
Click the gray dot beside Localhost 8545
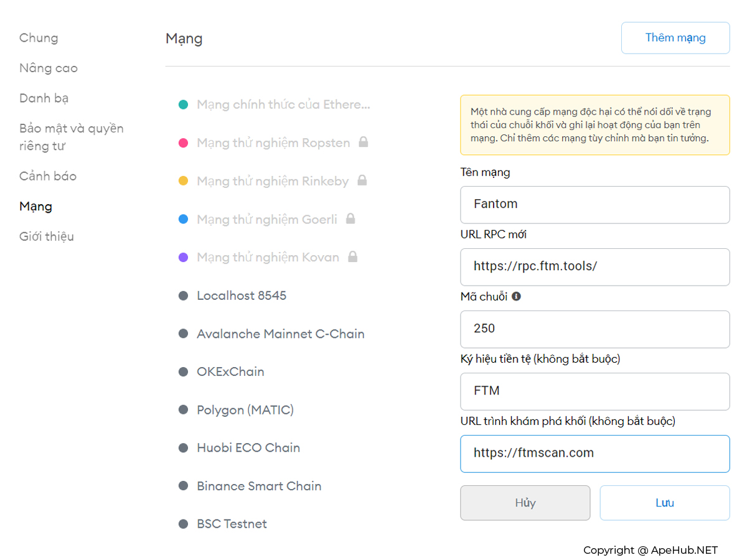point(183,296)
